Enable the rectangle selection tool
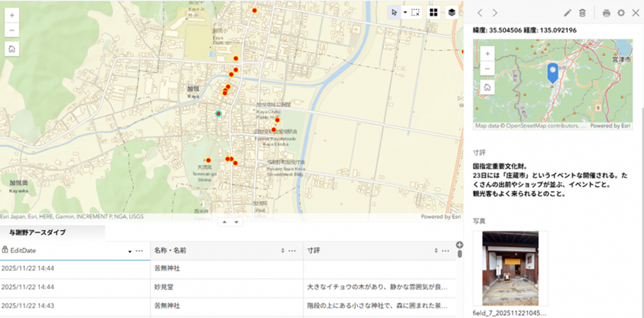Image resolution: width=644 pixels, height=318 pixels. 415,13
